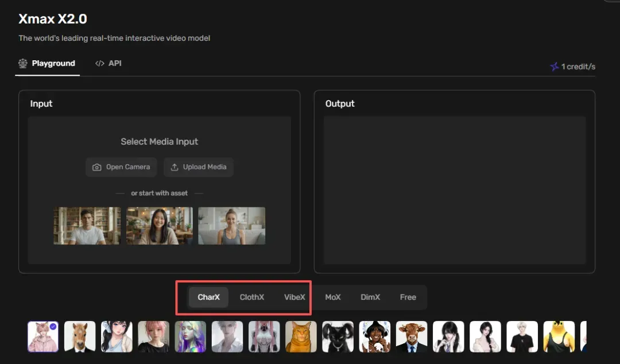Start with the man in library asset
The width and height of the screenshot is (620, 364).
click(x=87, y=226)
